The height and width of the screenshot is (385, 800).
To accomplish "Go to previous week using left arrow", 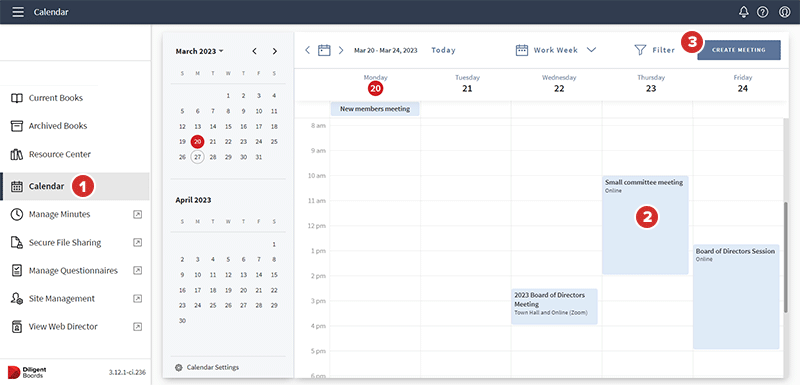I will [x=308, y=50].
